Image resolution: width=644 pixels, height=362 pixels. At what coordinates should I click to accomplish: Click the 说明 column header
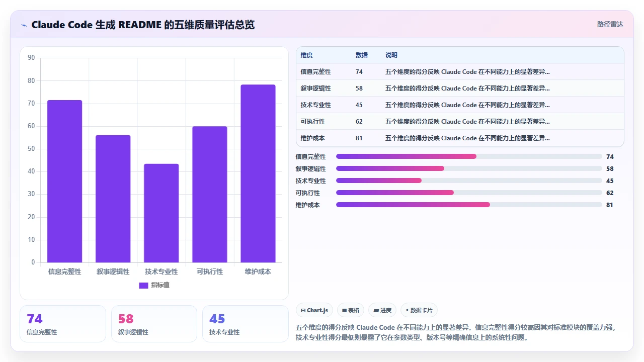click(391, 55)
